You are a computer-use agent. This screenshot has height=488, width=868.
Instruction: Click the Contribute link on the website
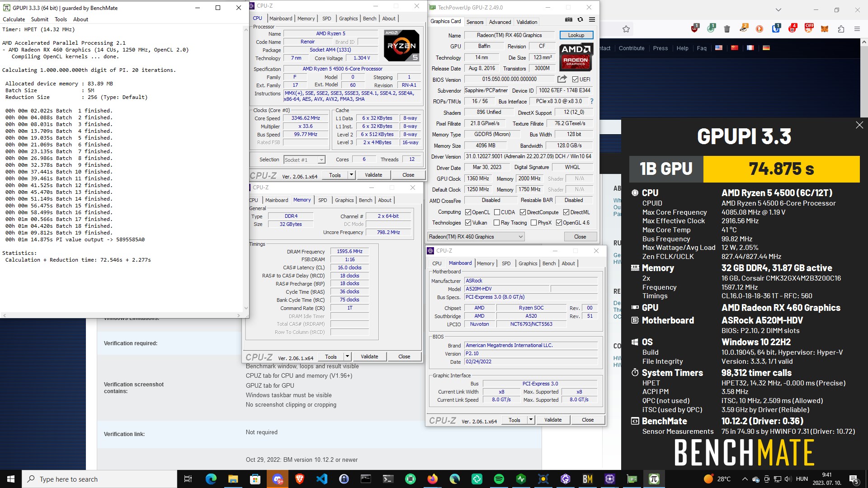click(632, 48)
